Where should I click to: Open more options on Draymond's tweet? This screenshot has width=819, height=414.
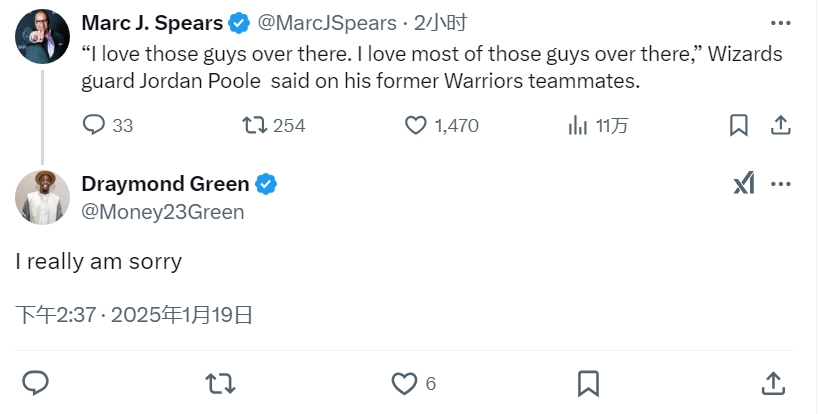[x=781, y=184]
